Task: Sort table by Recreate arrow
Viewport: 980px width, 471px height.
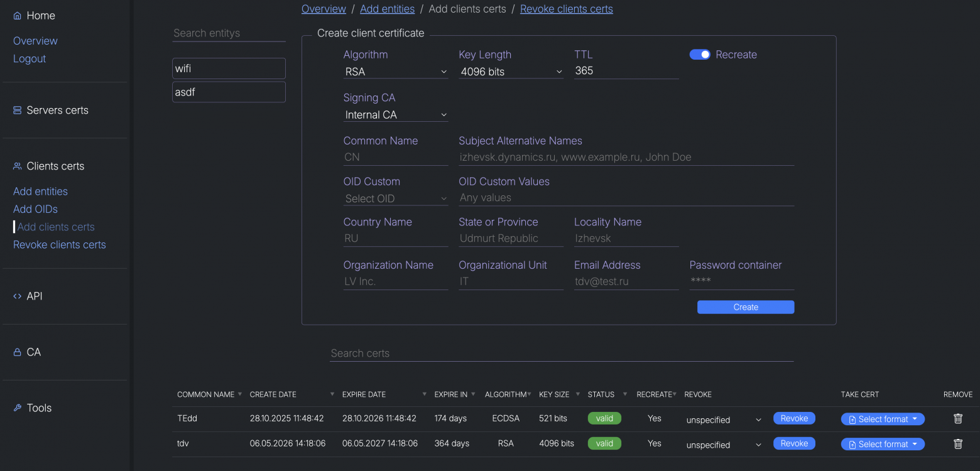Action: pyautogui.click(x=675, y=394)
